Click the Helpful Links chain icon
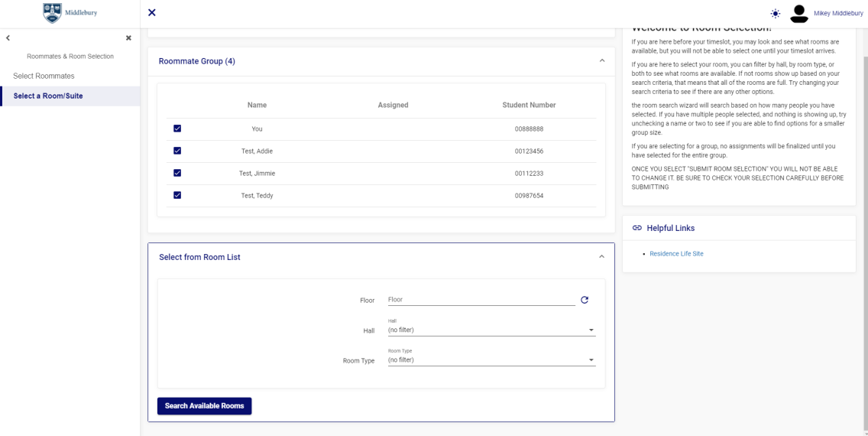Screen dimensions: 868x436 tap(636, 228)
